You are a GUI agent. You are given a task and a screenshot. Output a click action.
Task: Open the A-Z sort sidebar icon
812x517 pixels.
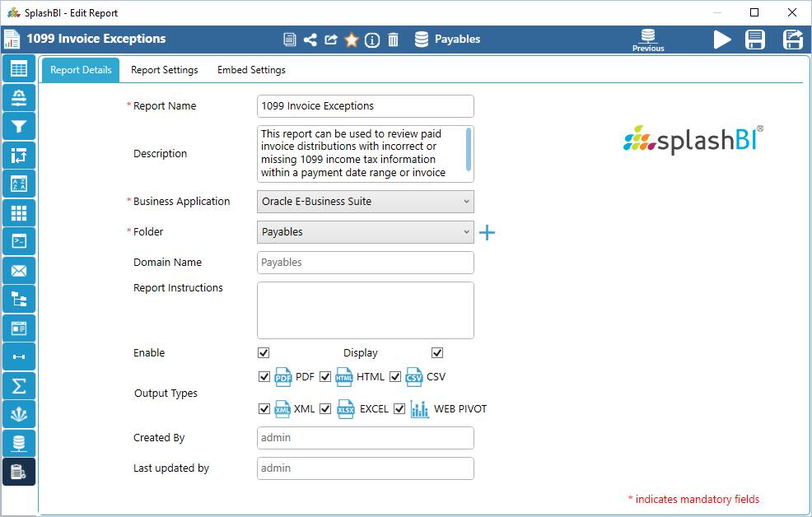(19, 184)
